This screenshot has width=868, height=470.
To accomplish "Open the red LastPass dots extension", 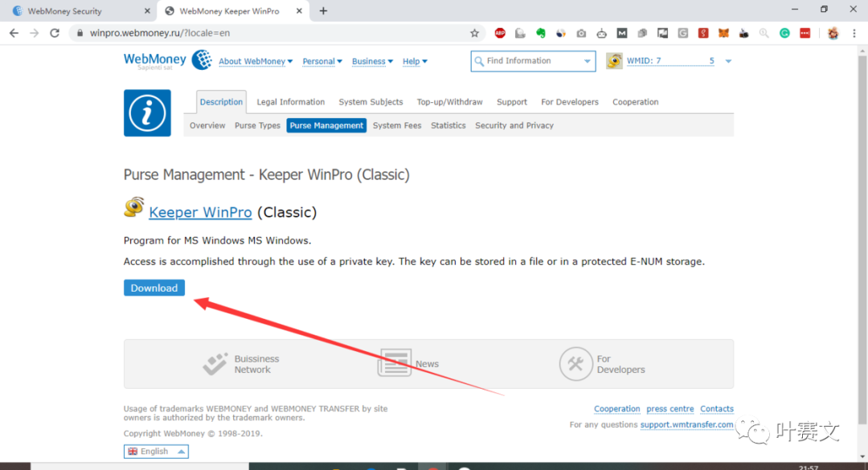I will 805,33.
